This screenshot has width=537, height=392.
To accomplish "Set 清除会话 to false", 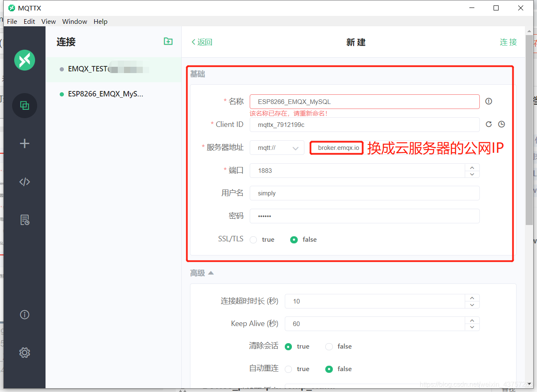I will click(x=329, y=346).
